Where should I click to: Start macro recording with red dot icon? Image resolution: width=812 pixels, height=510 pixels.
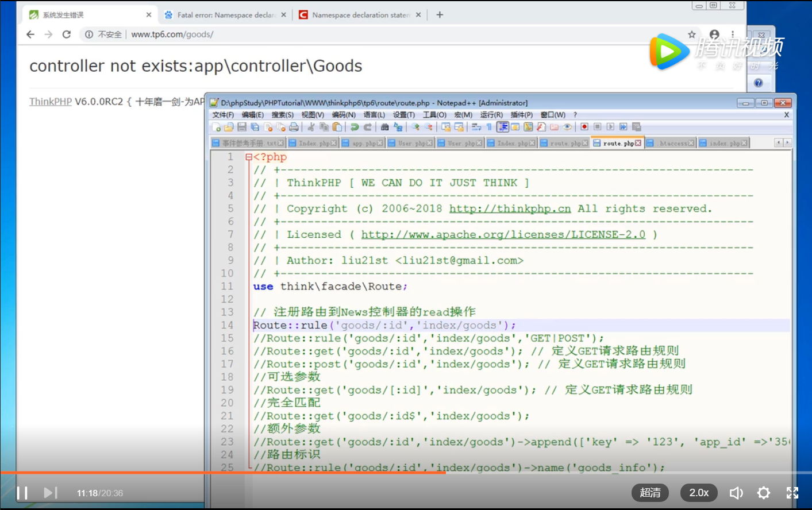pyautogui.click(x=584, y=127)
